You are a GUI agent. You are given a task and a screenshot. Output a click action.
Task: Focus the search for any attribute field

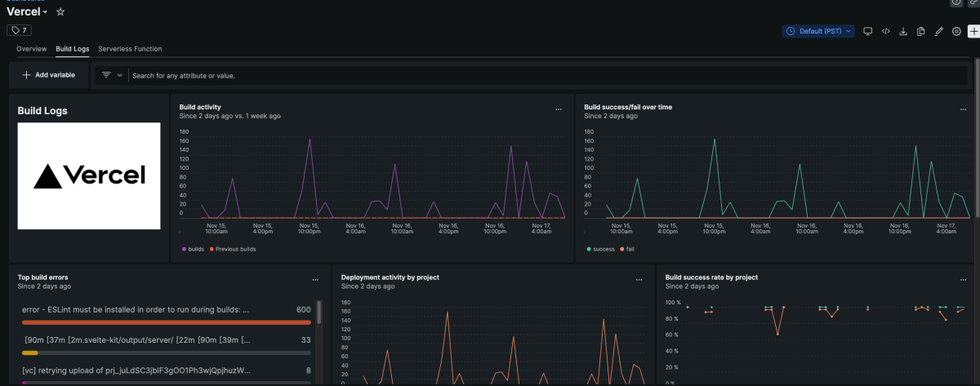pyautogui.click(x=547, y=75)
